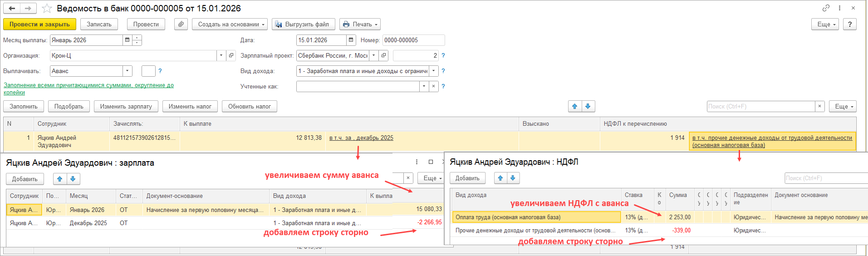Screen dimensions: 868x256
Task: Click Выгрузить файл button
Action: 304,24
